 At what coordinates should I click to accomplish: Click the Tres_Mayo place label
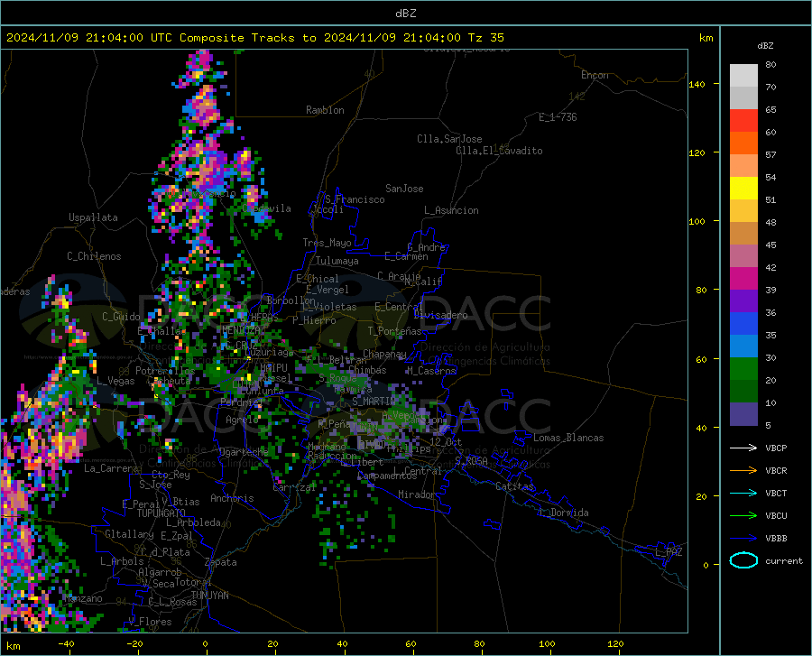pyautogui.click(x=327, y=243)
